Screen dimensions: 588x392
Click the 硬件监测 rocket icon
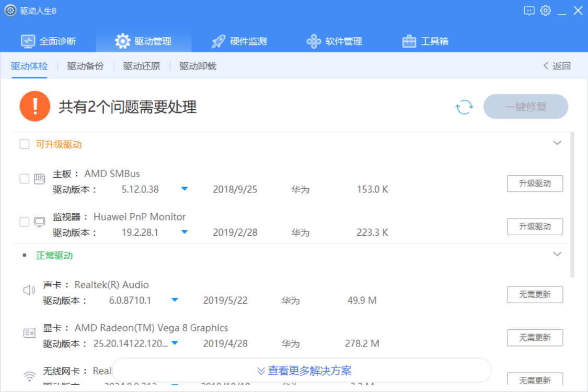pos(218,41)
